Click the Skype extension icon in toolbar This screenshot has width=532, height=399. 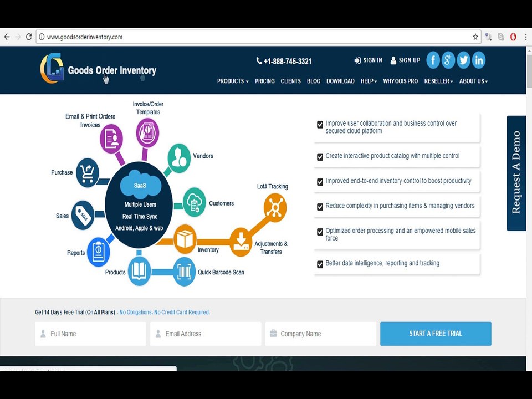(x=501, y=37)
